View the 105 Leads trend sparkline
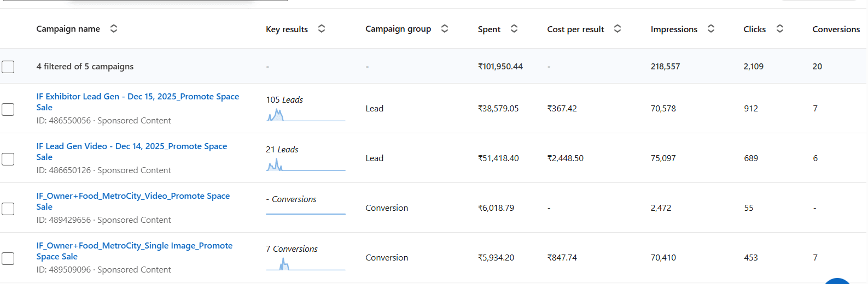Screen dimensions: 868x284 tap(306, 115)
